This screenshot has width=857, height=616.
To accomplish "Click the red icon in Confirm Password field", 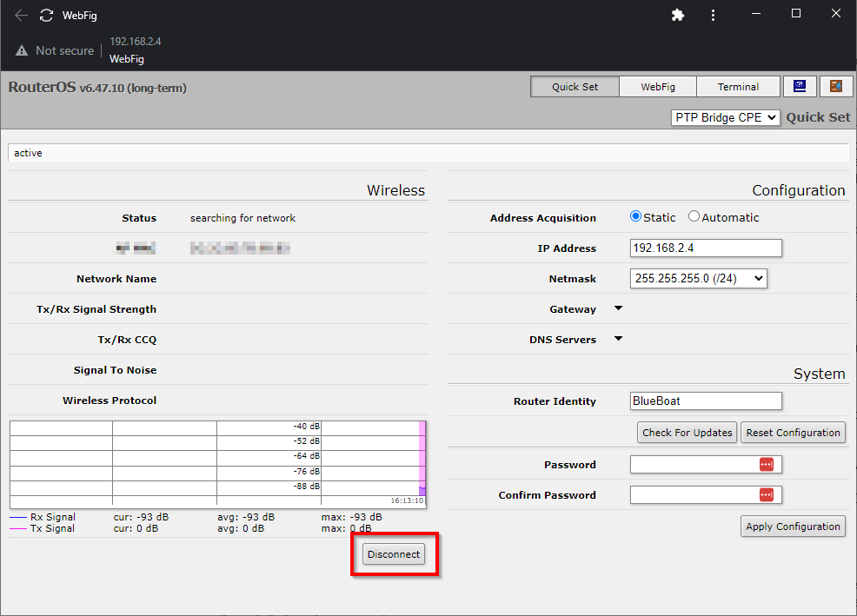I will point(766,495).
